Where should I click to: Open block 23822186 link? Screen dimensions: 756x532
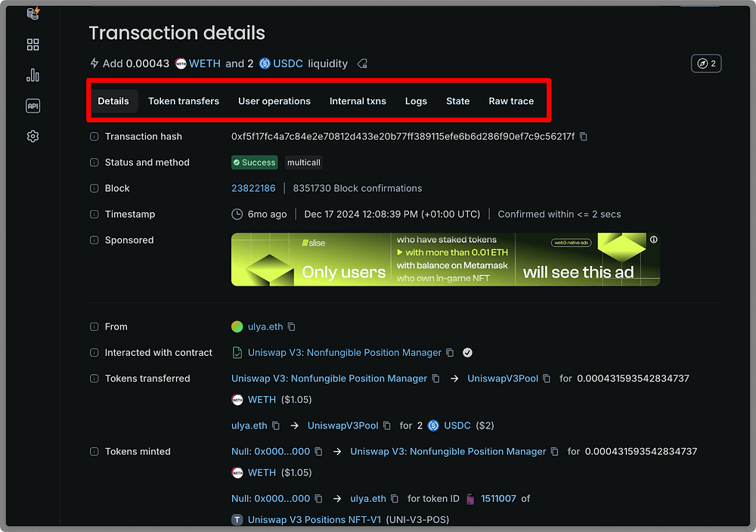click(253, 188)
